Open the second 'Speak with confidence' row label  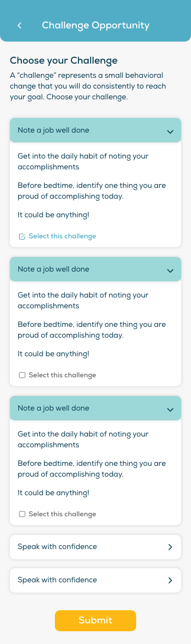tap(57, 580)
